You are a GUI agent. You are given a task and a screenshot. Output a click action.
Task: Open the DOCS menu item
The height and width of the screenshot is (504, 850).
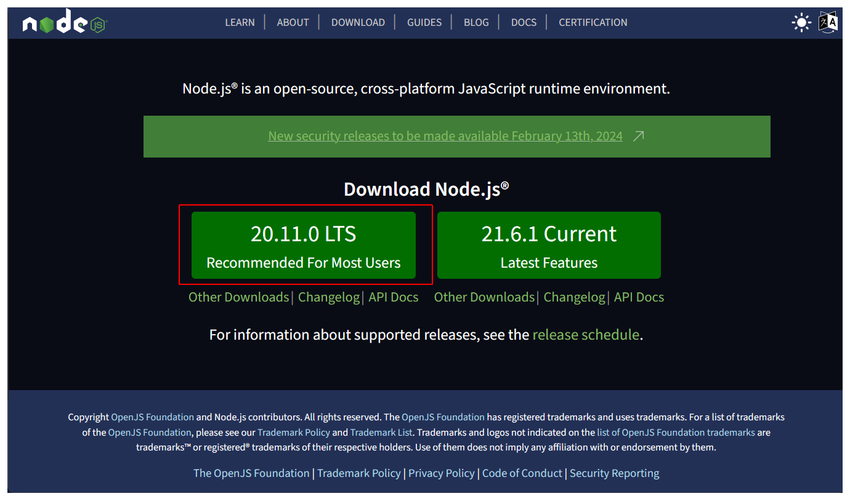tap(524, 22)
